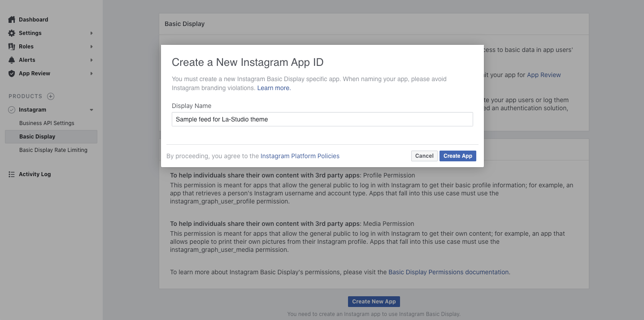Expand the Roles submenu arrow

click(91, 47)
